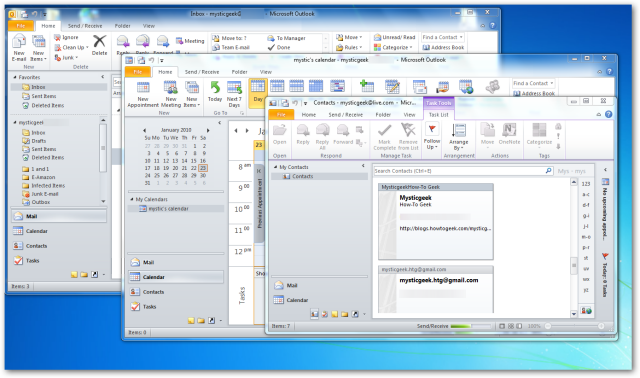
Task: Open the Arrange By dropdown
Action: pos(458,136)
